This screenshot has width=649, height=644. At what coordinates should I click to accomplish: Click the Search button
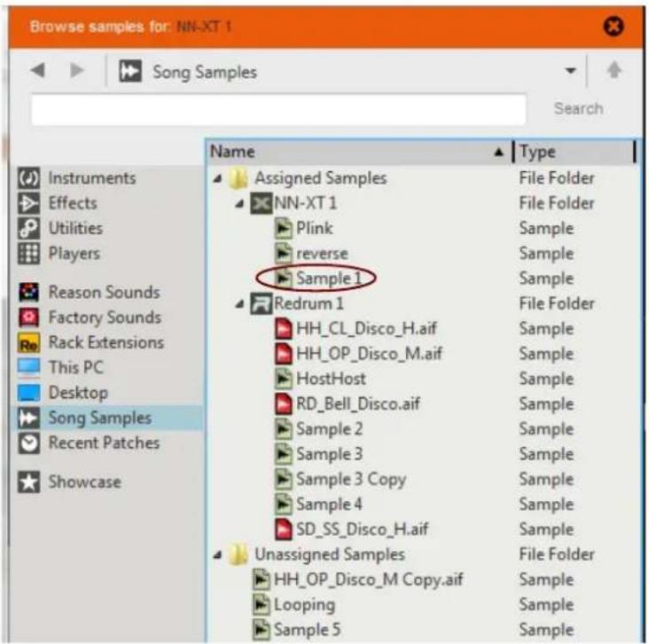coord(579,108)
